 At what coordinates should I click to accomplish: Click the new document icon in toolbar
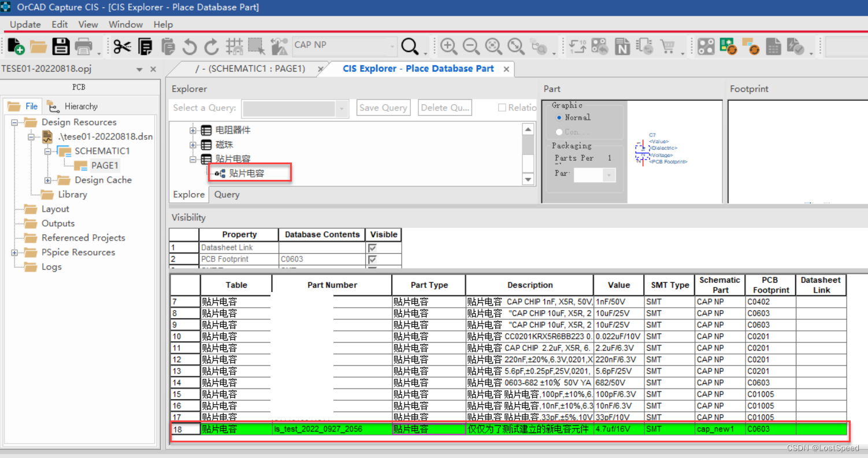coord(16,46)
